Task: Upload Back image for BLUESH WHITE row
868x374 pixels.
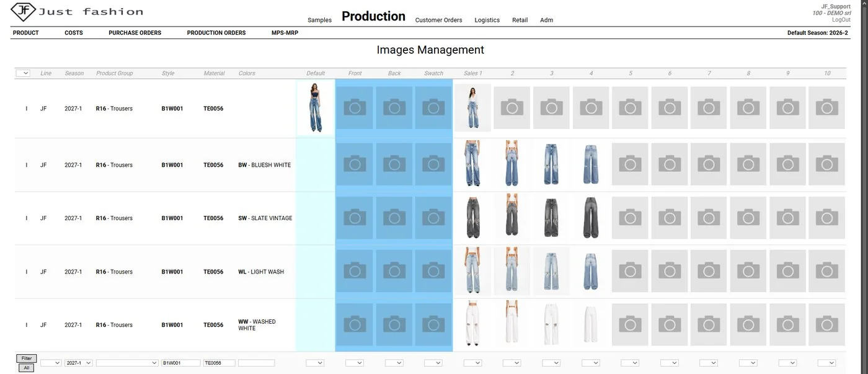Action: tap(394, 164)
